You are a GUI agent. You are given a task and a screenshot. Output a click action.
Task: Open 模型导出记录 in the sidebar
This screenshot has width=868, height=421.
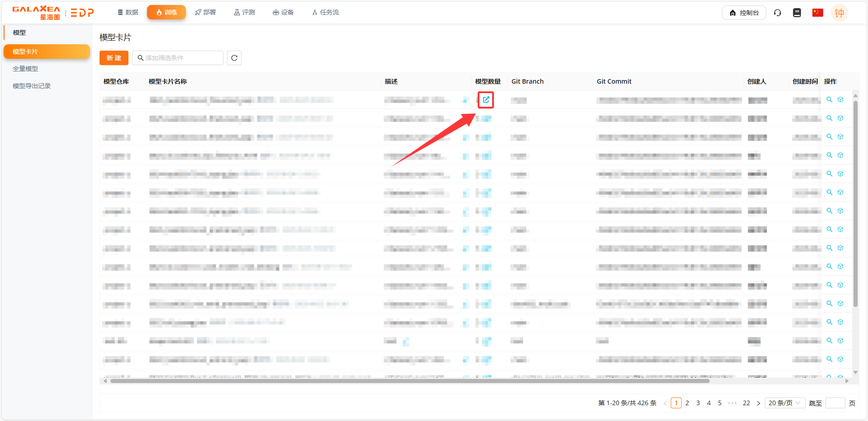click(32, 86)
